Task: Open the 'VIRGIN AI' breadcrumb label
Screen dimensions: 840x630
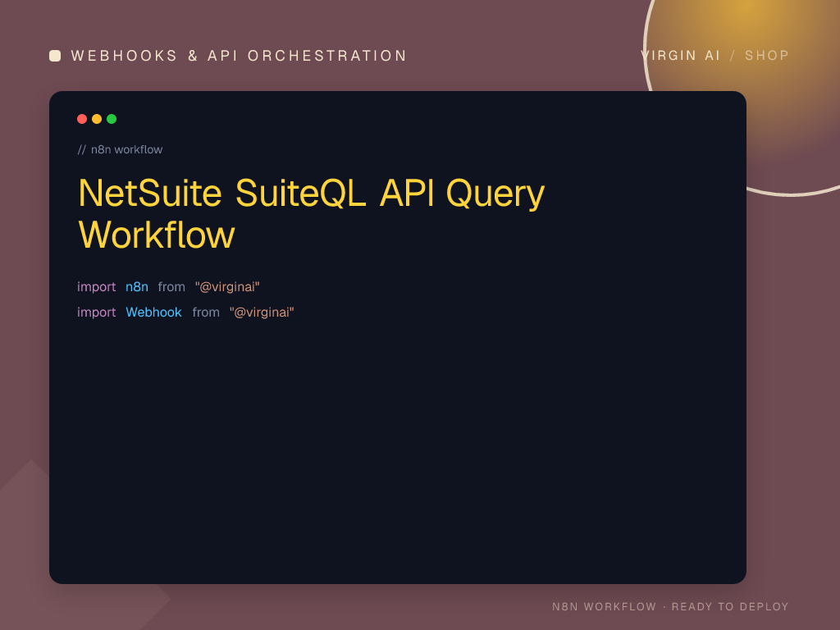Action: (x=680, y=56)
